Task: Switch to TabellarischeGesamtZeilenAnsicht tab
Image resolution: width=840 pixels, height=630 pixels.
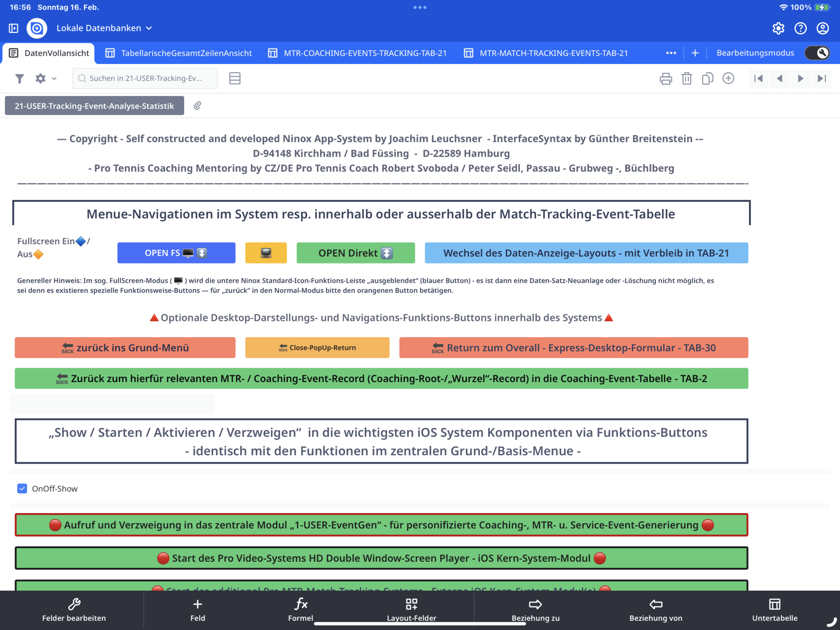Action: (178, 53)
